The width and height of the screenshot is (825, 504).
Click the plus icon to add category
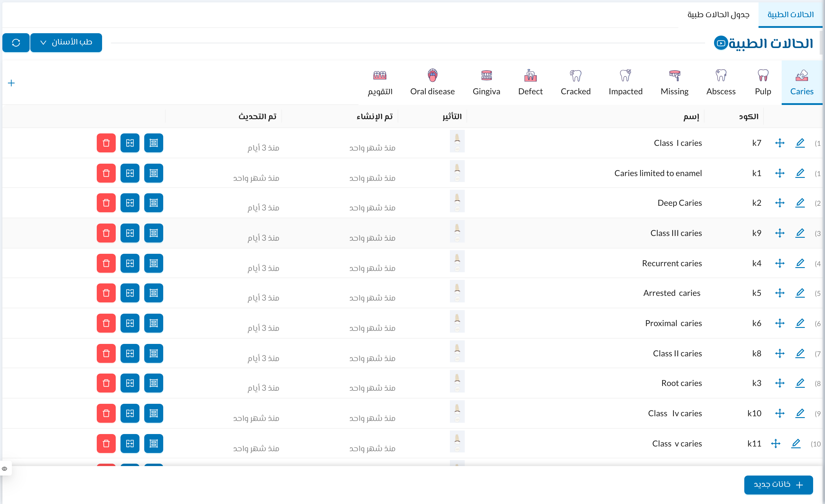point(11,83)
